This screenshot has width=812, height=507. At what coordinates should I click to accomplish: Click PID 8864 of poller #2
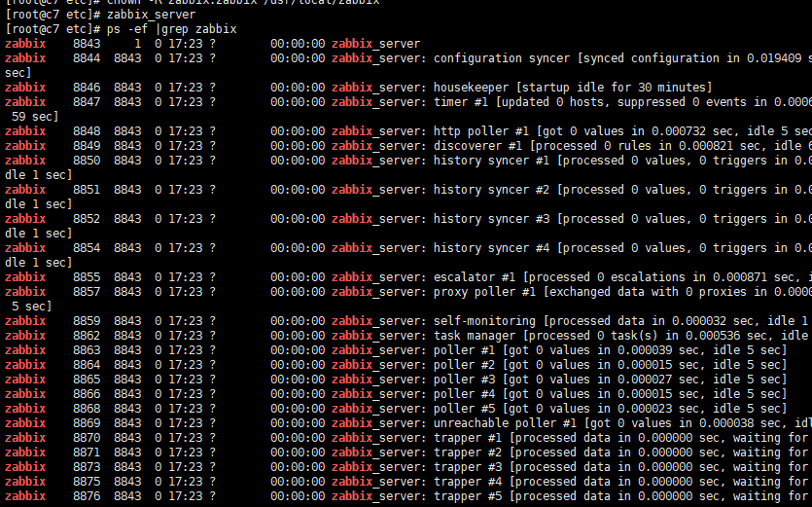87,365
